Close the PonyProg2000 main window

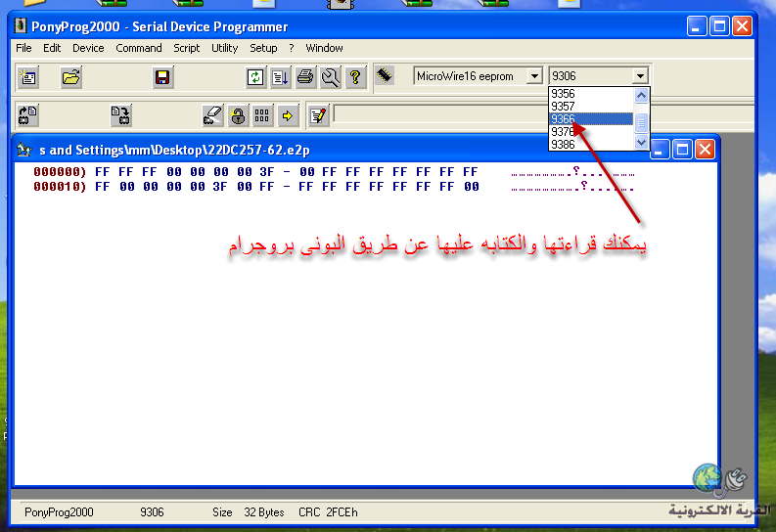pos(743,25)
